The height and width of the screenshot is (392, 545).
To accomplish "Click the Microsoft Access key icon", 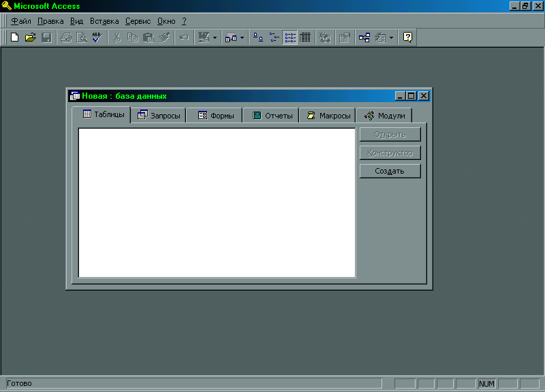I will point(7,5).
